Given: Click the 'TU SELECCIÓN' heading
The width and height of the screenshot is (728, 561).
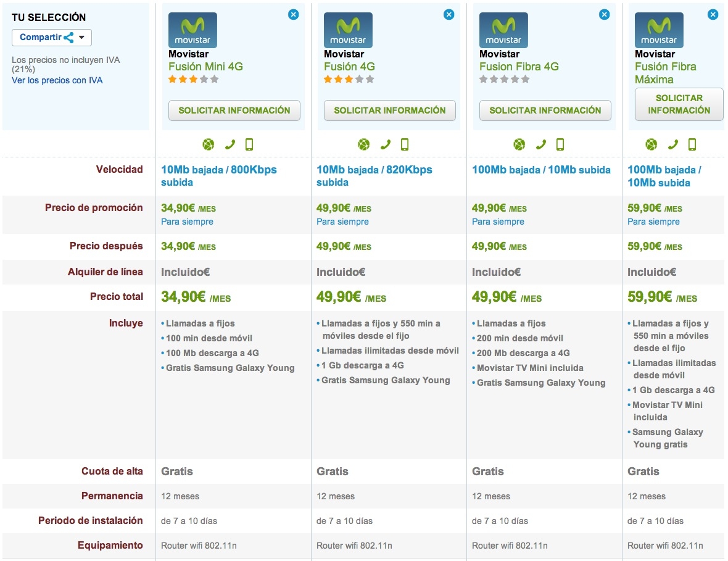Looking at the screenshot, I should (x=49, y=18).
